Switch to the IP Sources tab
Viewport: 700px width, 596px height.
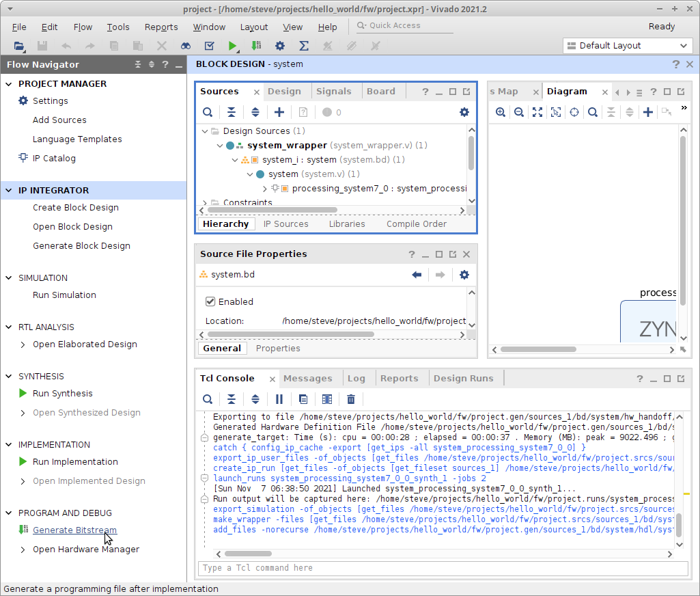point(285,223)
